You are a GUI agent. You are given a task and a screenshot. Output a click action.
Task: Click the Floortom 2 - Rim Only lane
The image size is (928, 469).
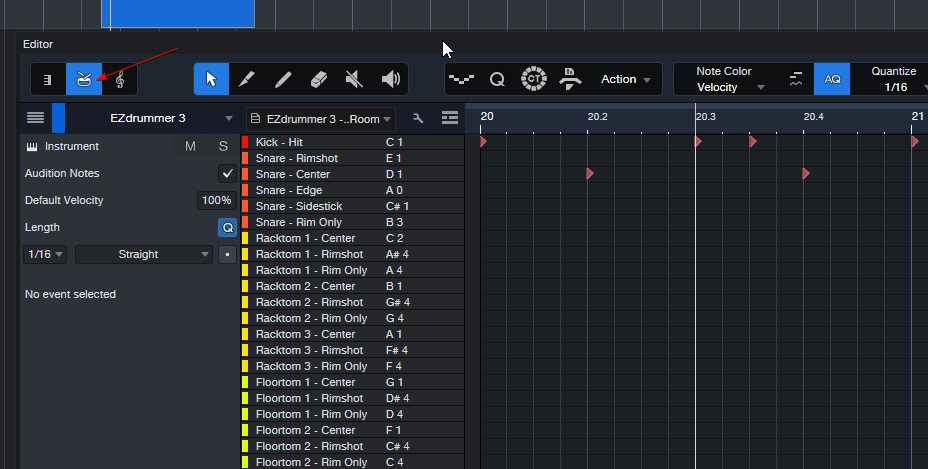[x=353, y=462]
